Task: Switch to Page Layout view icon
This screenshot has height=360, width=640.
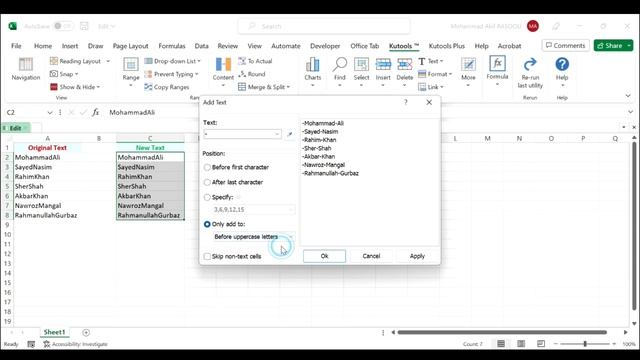Action: [x=521, y=344]
